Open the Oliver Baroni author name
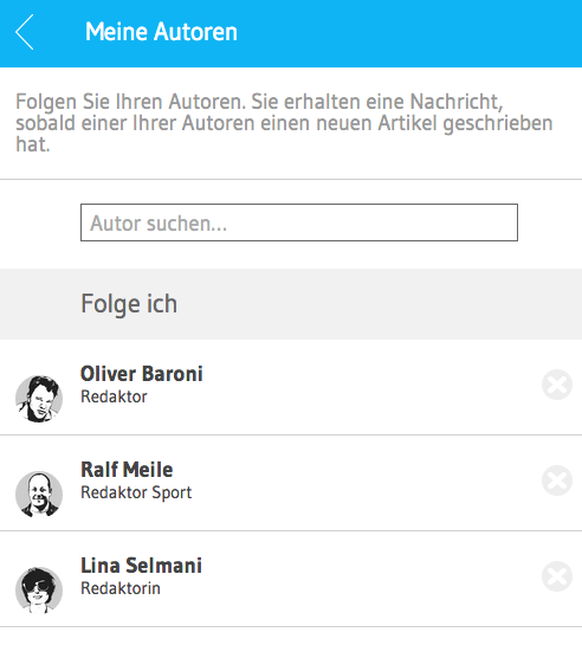Viewport: 582px width, 645px height. coord(141,374)
